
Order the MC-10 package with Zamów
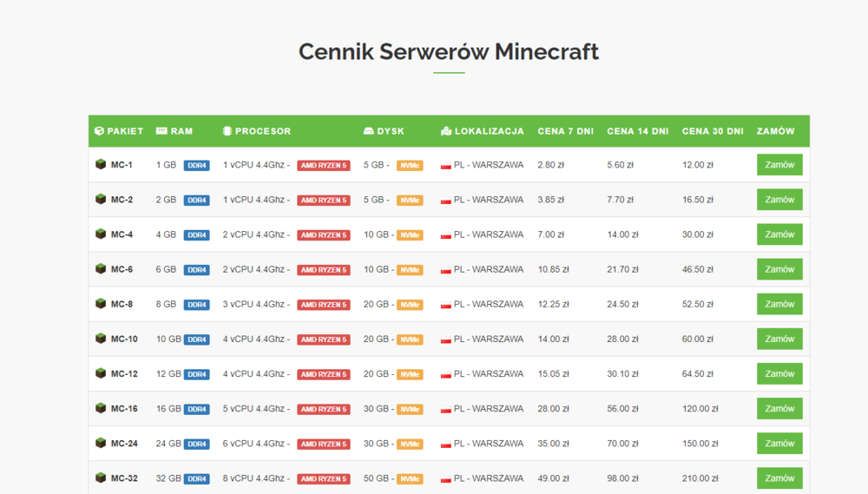point(779,339)
